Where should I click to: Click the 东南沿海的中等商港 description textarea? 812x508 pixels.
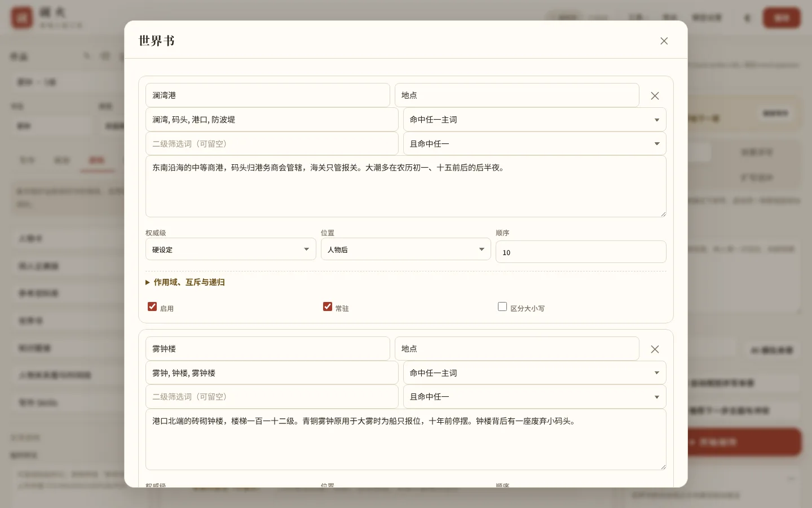(406, 186)
